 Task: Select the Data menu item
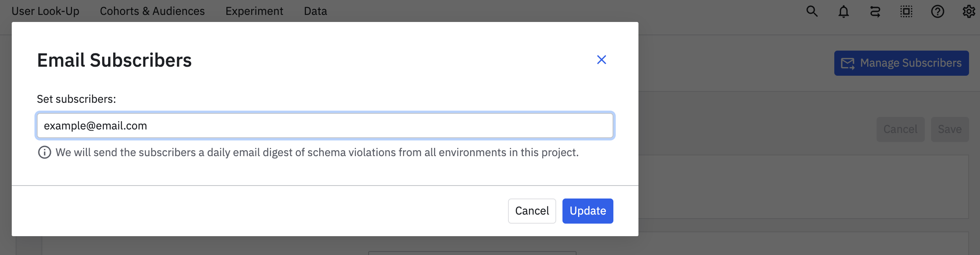tap(315, 11)
